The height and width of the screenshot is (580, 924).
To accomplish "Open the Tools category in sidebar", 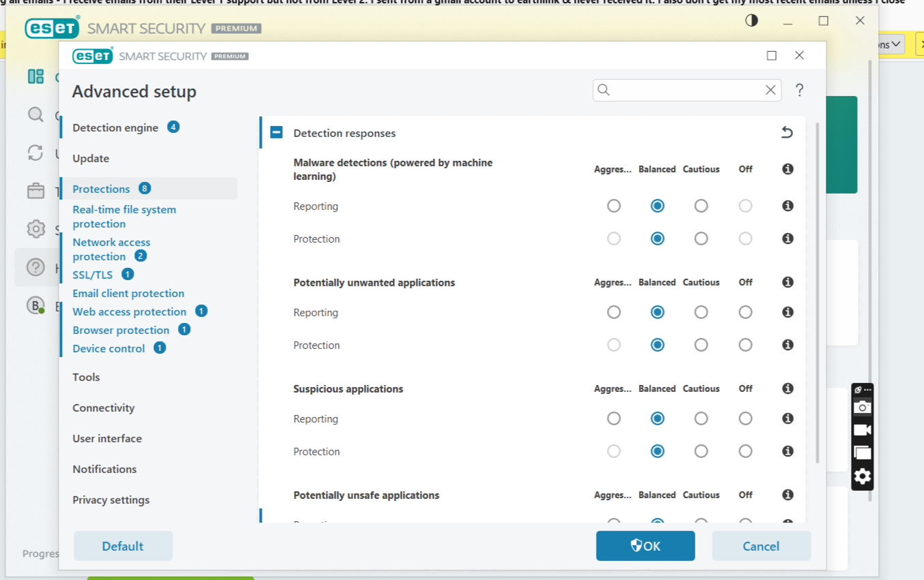I will (86, 377).
